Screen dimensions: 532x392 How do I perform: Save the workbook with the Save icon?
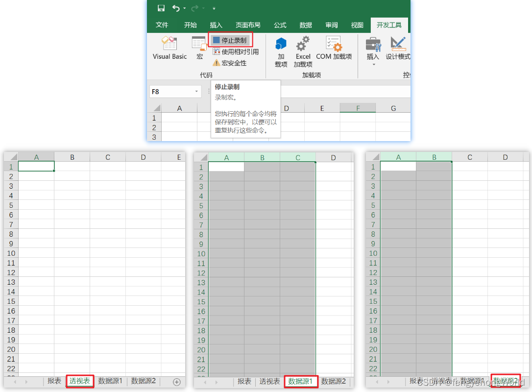pyautogui.click(x=161, y=8)
